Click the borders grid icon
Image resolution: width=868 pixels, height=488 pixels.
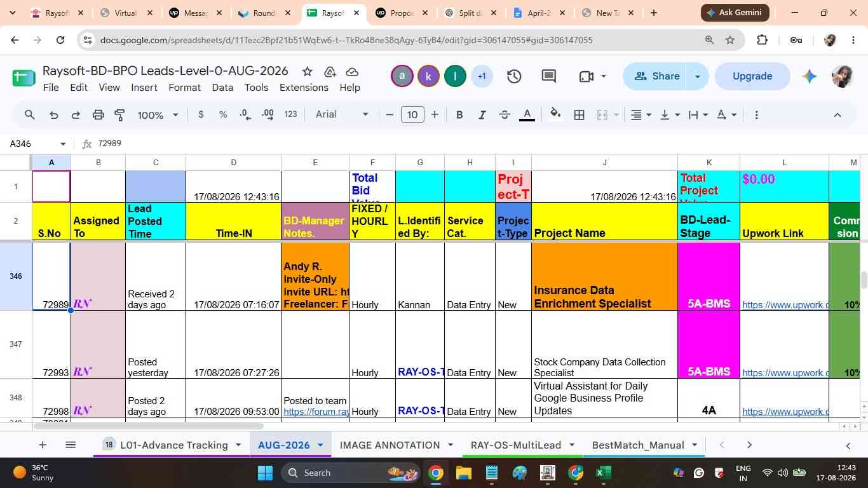[x=579, y=115]
